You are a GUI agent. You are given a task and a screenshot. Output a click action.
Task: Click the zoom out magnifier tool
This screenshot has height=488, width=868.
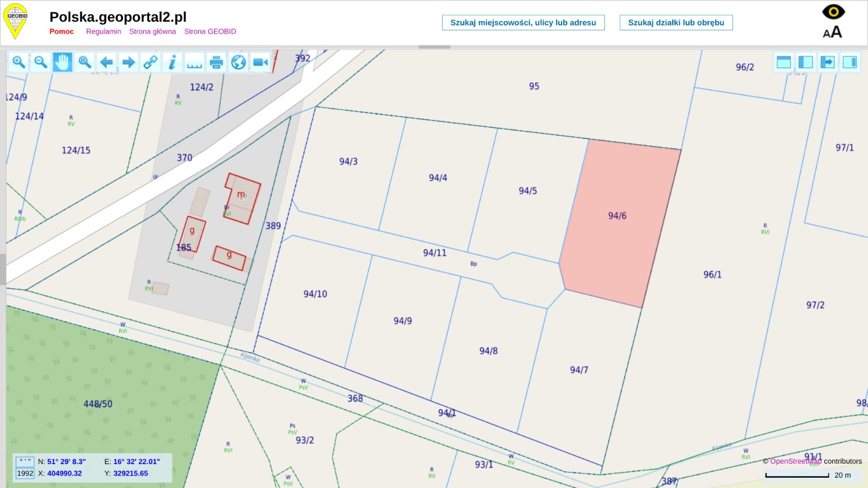pyautogui.click(x=41, y=62)
